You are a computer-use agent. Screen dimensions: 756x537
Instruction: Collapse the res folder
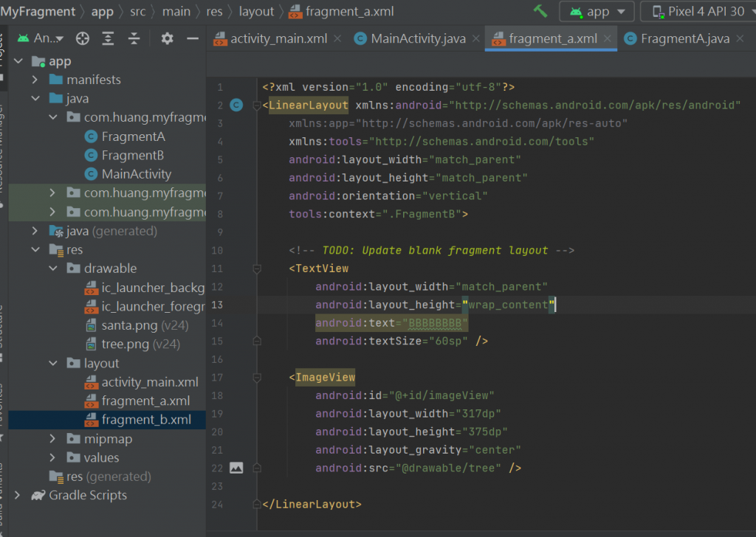(35, 249)
